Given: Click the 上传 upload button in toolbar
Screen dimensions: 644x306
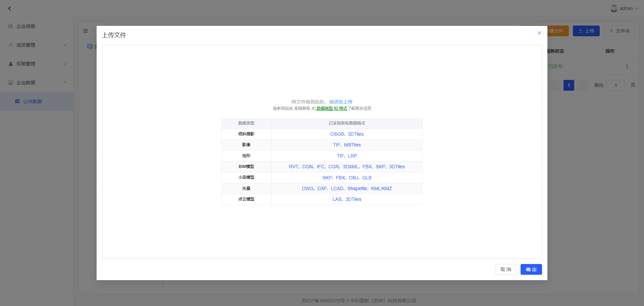Looking at the screenshot, I should [586, 31].
